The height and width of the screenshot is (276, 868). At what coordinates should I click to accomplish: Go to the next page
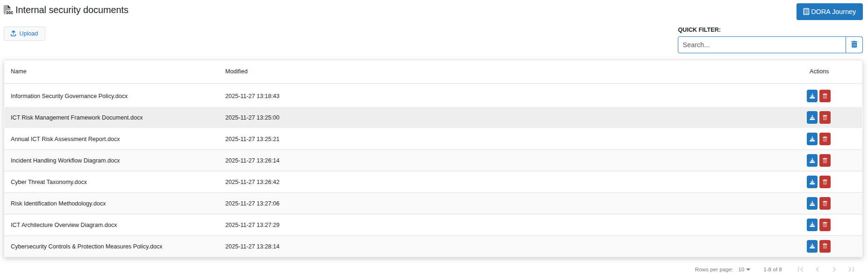834,269
